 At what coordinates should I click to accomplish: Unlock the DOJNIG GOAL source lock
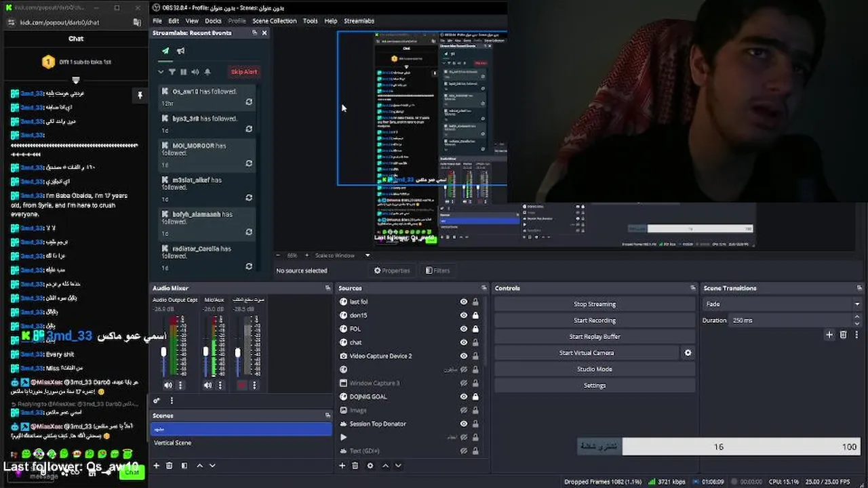(475, 397)
